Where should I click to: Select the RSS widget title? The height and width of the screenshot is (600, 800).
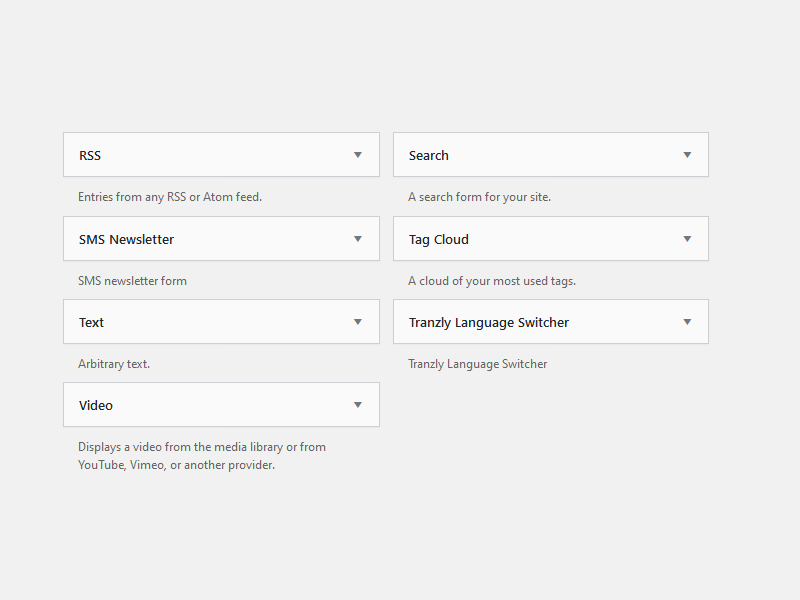[90, 156]
